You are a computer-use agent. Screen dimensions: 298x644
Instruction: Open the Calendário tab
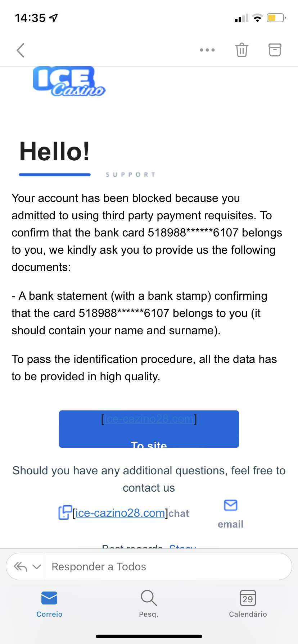[248, 604]
